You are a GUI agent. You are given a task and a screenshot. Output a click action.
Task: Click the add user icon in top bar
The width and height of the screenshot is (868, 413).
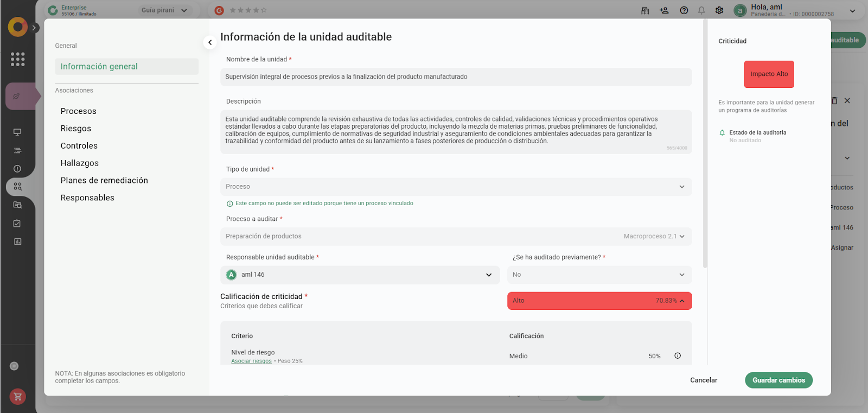pyautogui.click(x=664, y=10)
